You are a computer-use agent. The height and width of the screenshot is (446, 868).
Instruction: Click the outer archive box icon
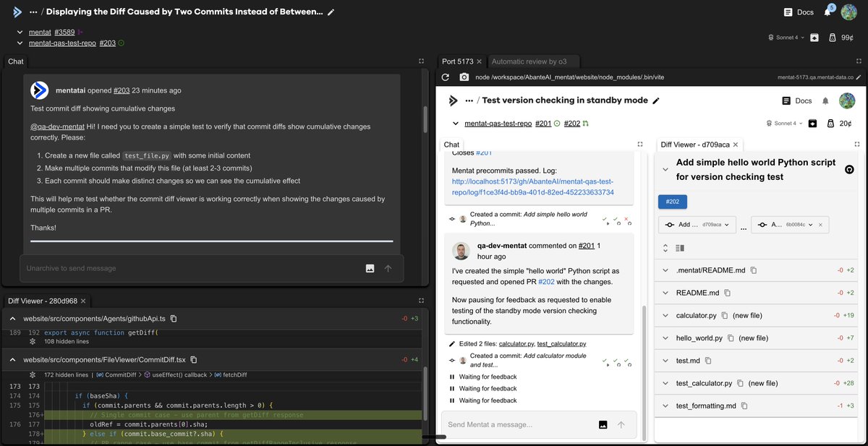tap(814, 38)
